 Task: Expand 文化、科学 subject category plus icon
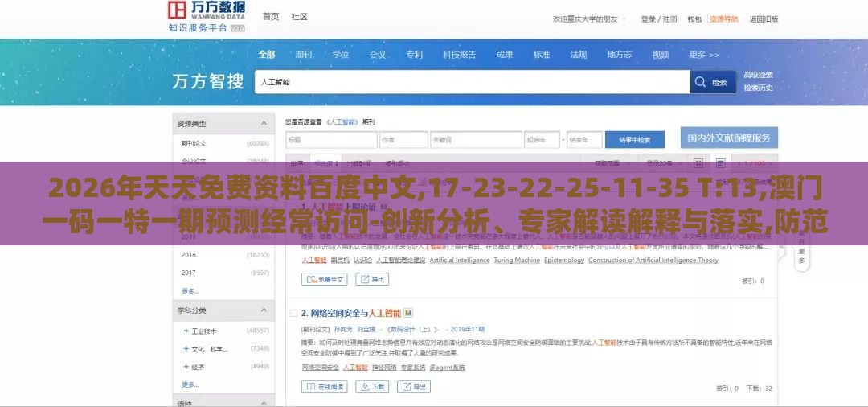click(x=186, y=349)
